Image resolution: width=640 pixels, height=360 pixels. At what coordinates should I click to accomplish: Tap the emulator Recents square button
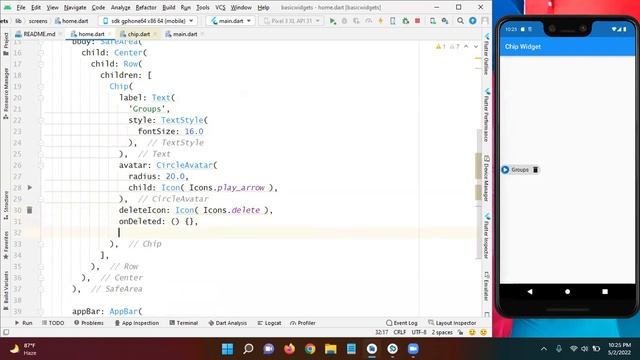click(x=605, y=291)
